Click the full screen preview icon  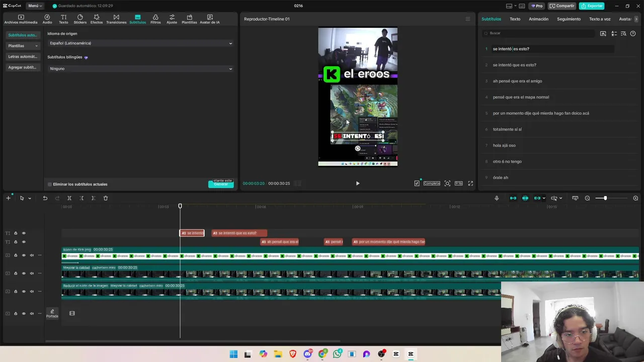(x=470, y=184)
